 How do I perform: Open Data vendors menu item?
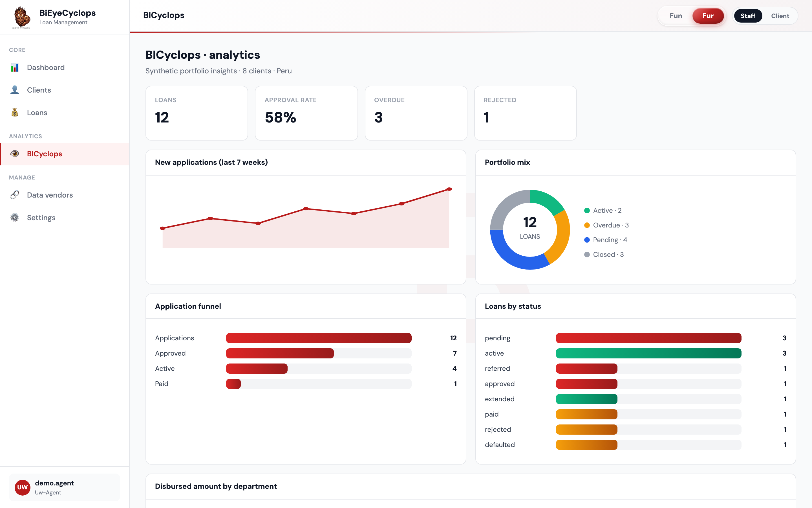[x=65, y=195]
